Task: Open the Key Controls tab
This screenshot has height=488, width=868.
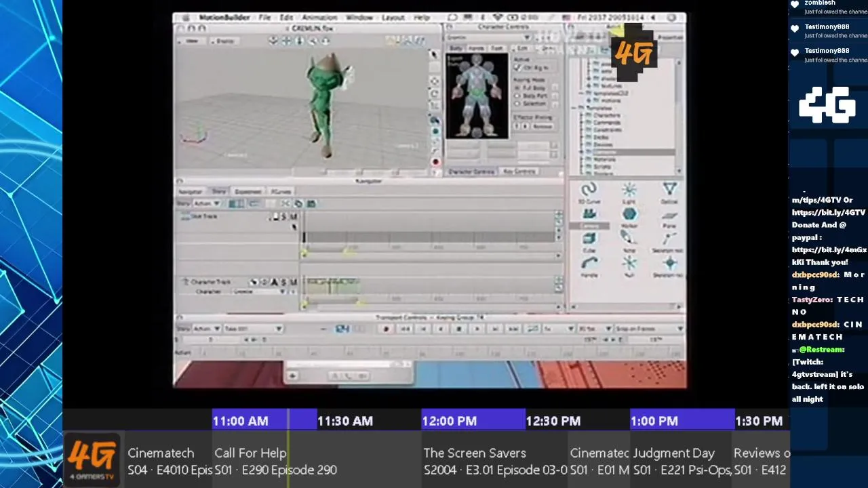Action: (x=519, y=171)
